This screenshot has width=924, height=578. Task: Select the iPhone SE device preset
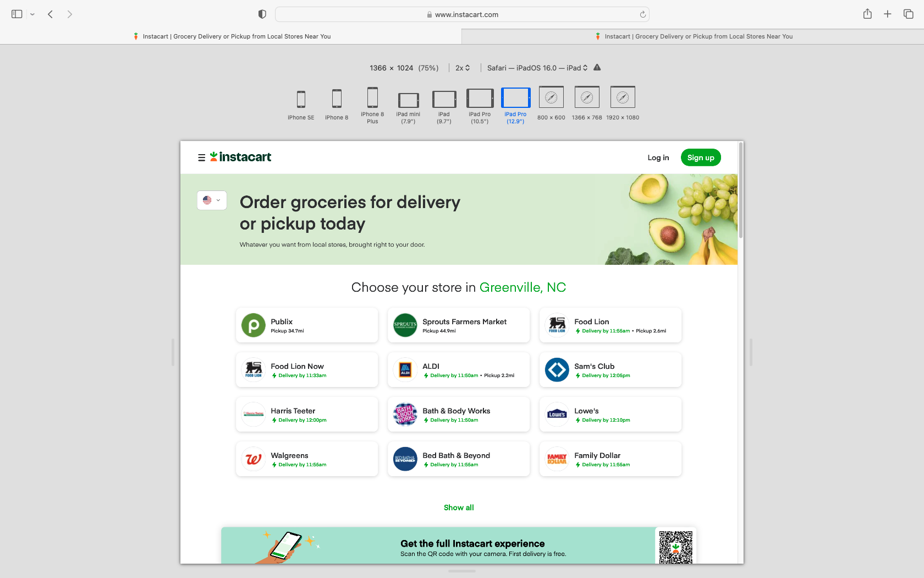coord(301,105)
